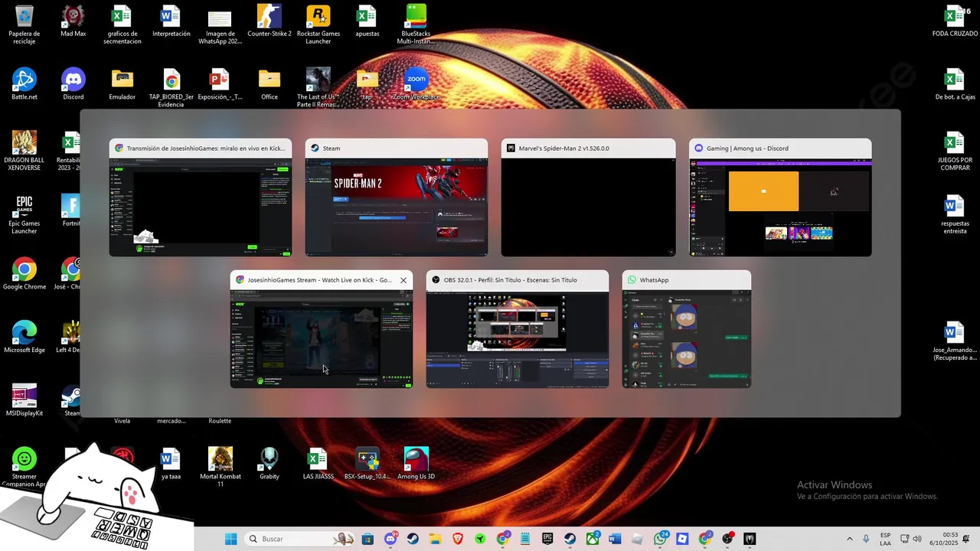This screenshot has height=551, width=980.
Task: Select the BSX-Setup installer file
Action: tap(367, 464)
